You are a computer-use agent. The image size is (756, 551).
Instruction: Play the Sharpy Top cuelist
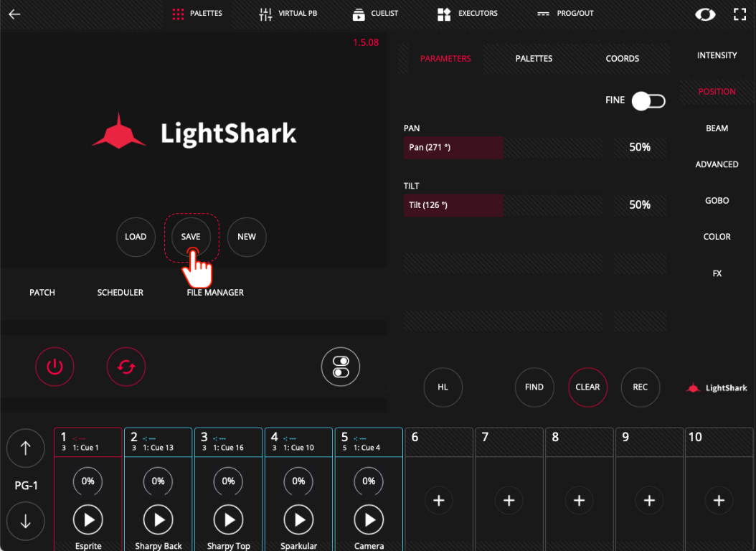[229, 519]
